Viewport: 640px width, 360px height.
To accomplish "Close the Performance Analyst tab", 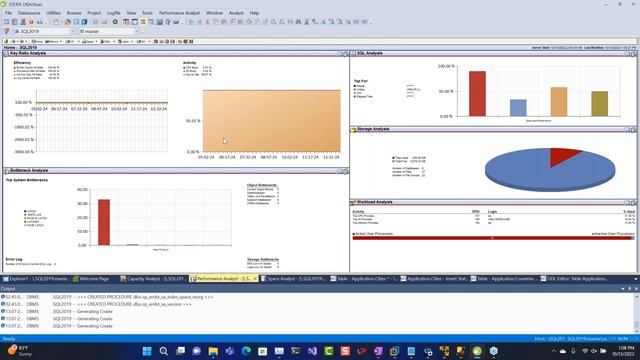I will coord(255,279).
